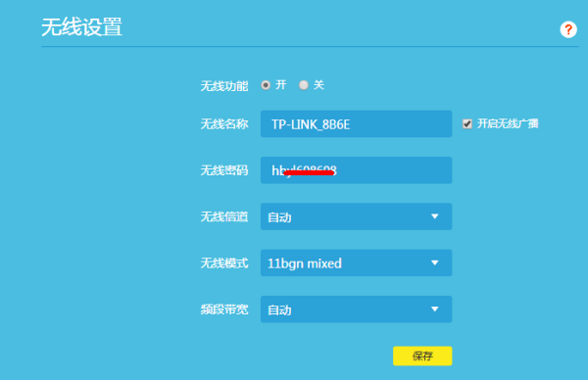
Task: Toggle the 开启无线广播 checkbox
Action: point(467,123)
